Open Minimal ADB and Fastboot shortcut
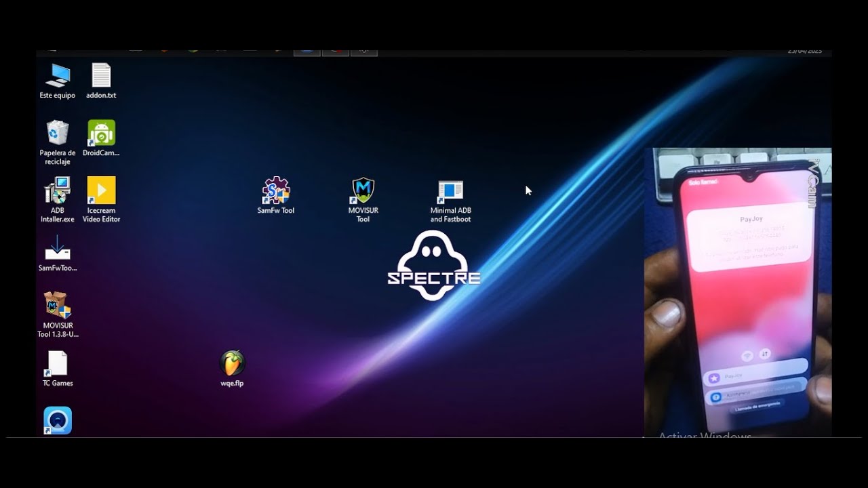 (450, 201)
